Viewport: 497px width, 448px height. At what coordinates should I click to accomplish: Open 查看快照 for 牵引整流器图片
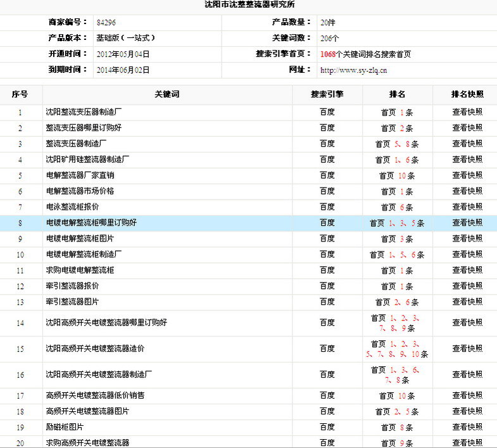467,302
